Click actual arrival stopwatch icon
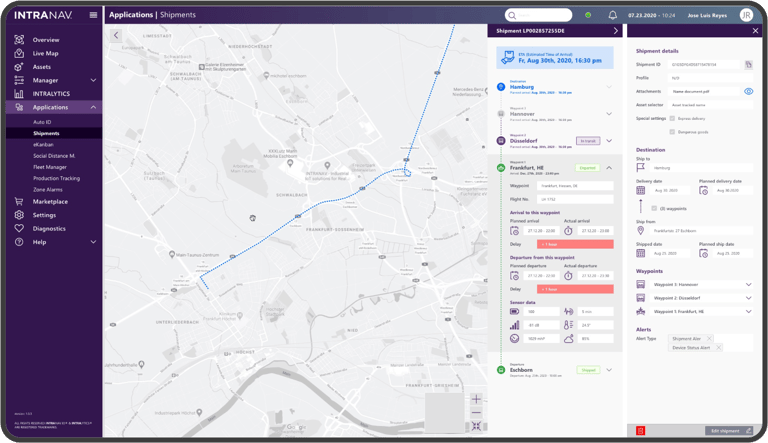768x443 pixels. (568, 230)
